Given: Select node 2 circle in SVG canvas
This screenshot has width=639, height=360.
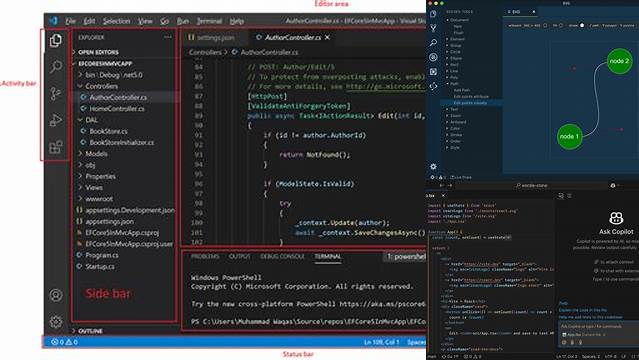Looking at the screenshot, I should [619, 61].
